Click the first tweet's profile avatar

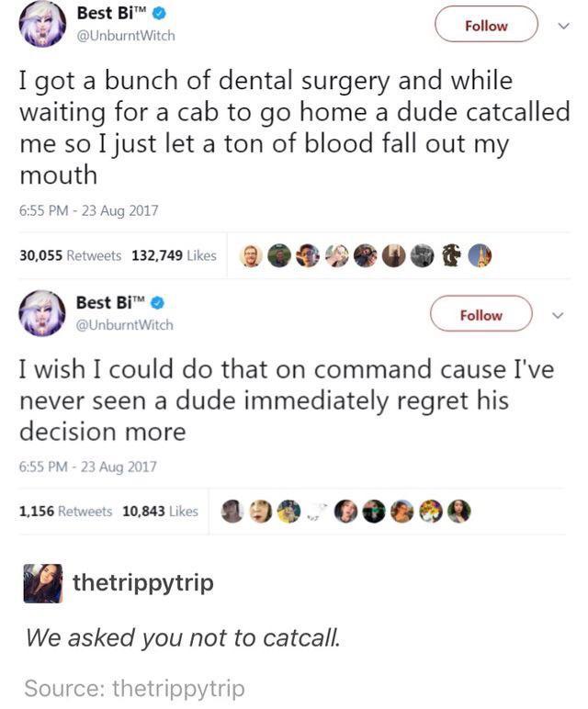click(43, 25)
